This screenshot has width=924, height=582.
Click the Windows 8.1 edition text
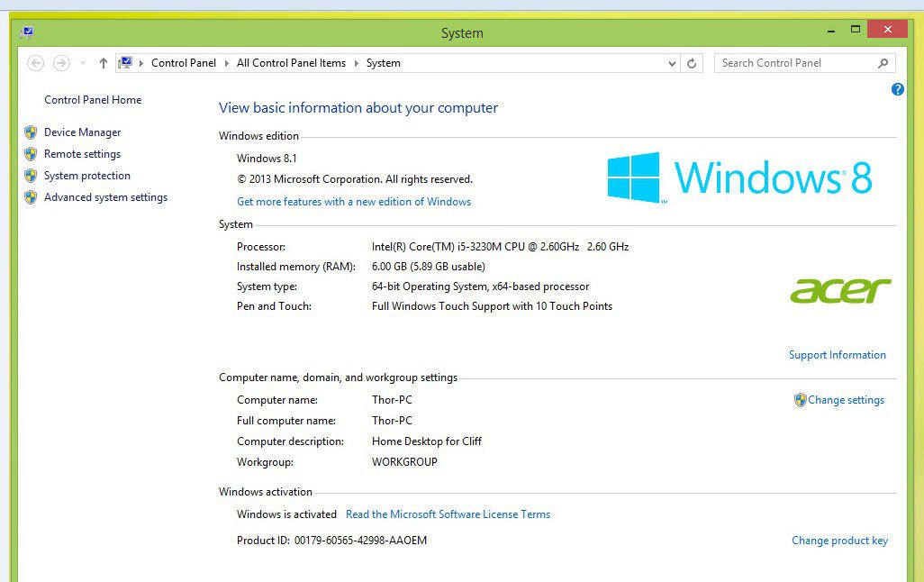267,158
